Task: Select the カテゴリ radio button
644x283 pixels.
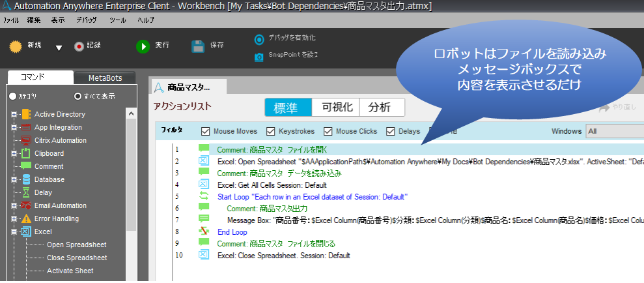Action: click(13, 97)
